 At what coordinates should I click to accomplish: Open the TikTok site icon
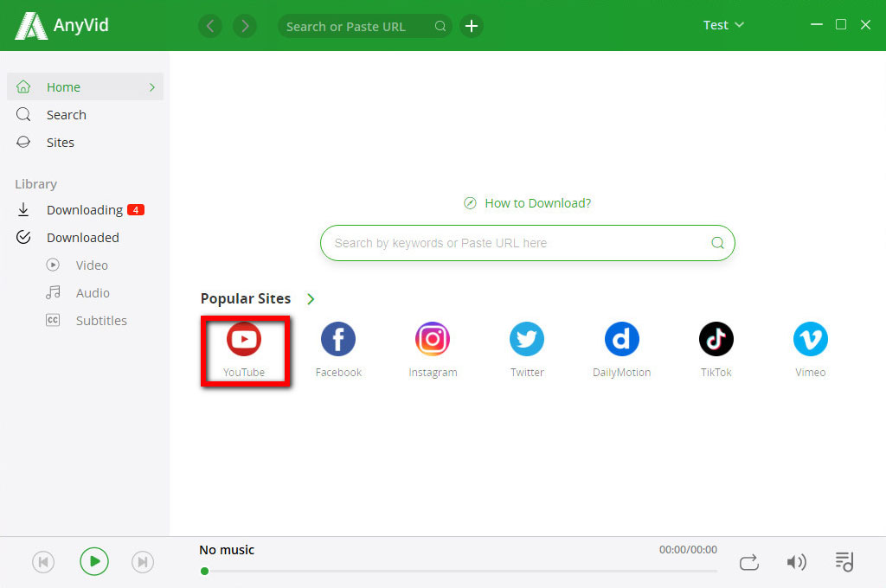(716, 339)
